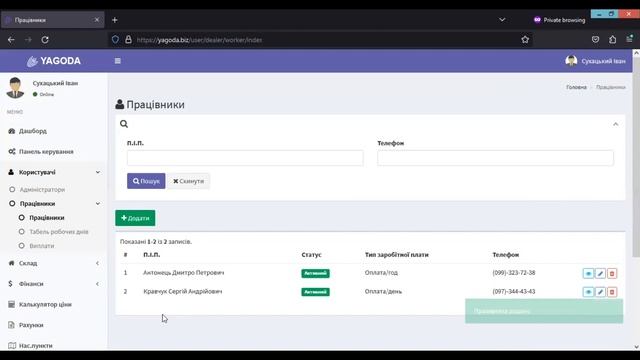Delete Антонець Дмитро Петрович record
This screenshot has height=360, width=640.
click(612, 273)
